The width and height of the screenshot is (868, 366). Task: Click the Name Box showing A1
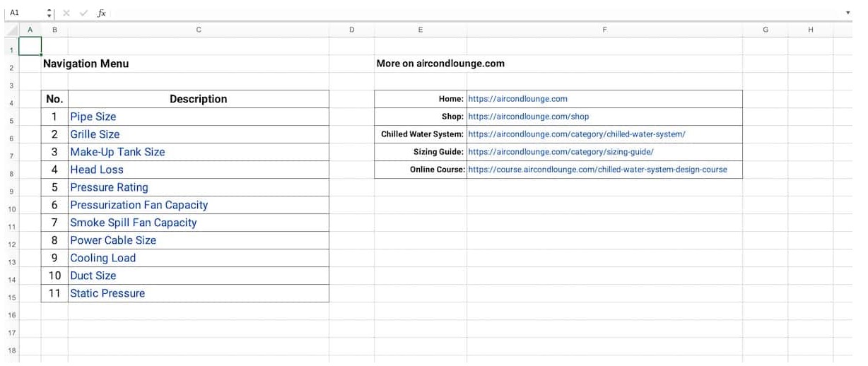tap(21, 13)
